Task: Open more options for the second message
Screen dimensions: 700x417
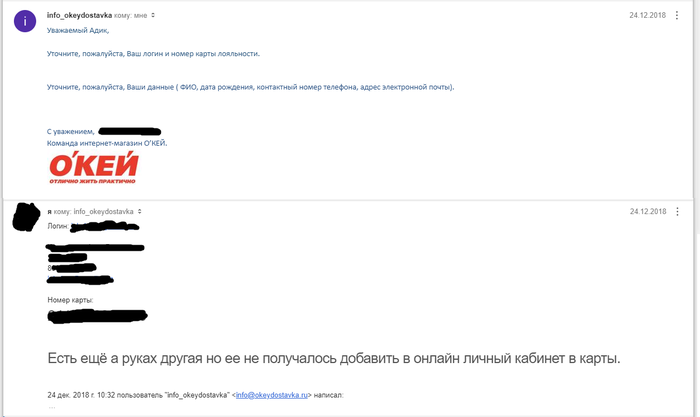Action: [677, 212]
